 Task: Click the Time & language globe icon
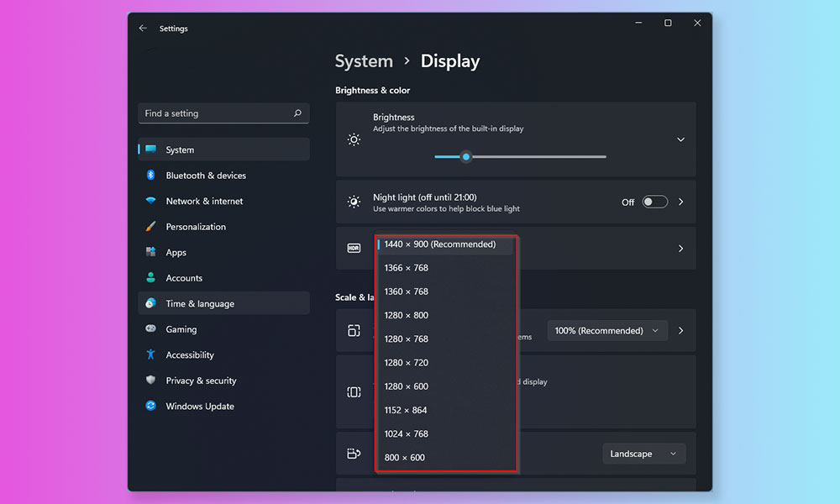pos(150,303)
